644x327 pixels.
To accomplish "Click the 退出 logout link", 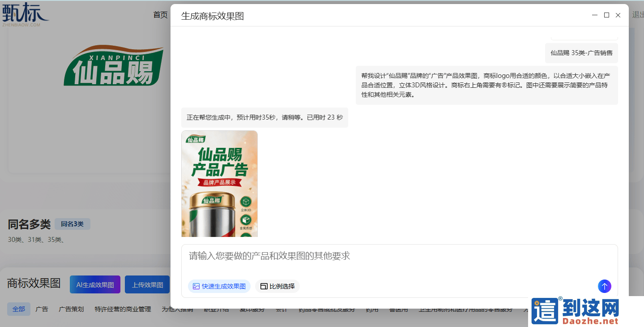I will (x=638, y=15).
